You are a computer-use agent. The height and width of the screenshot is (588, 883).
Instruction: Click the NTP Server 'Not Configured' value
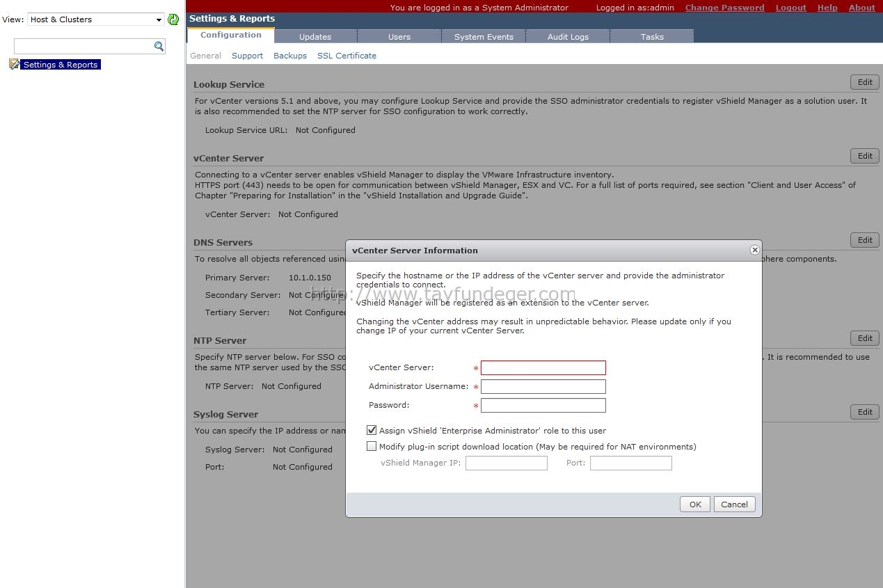pyautogui.click(x=291, y=386)
